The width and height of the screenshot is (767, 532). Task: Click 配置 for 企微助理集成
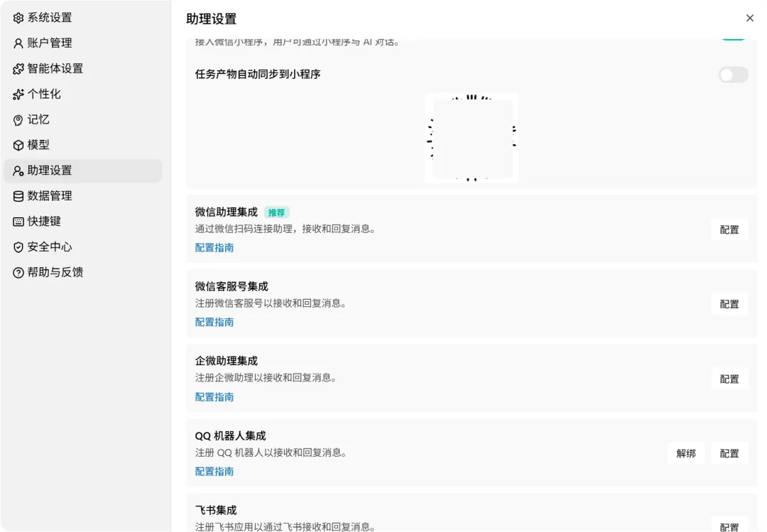pos(729,379)
